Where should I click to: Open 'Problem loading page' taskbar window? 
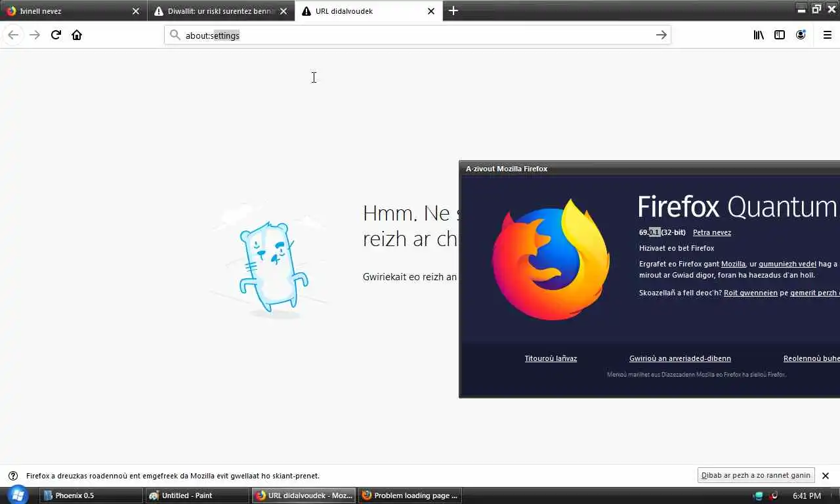(x=410, y=495)
